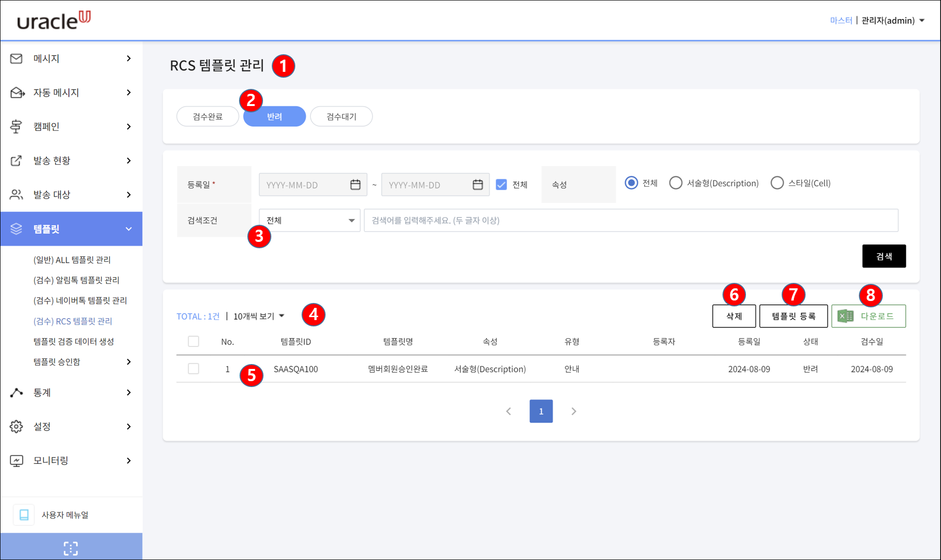Image resolution: width=941 pixels, height=560 pixels.
Task: Click the 템플릿ID column header
Action: point(296,342)
